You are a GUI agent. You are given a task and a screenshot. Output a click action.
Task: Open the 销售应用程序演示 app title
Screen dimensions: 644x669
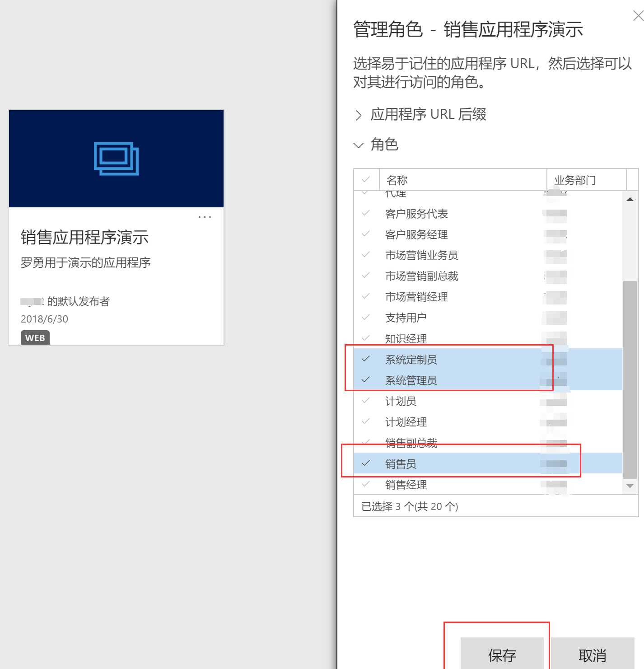(x=85, y=238)
